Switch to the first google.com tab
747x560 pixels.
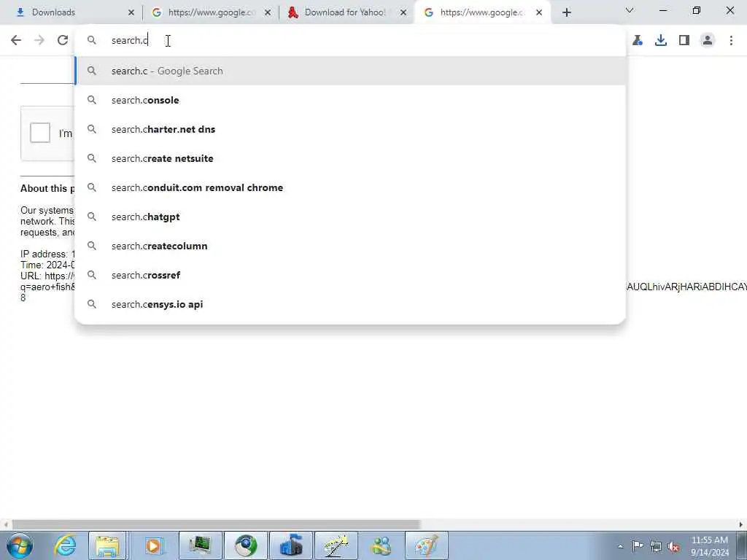tap(211, 12)
